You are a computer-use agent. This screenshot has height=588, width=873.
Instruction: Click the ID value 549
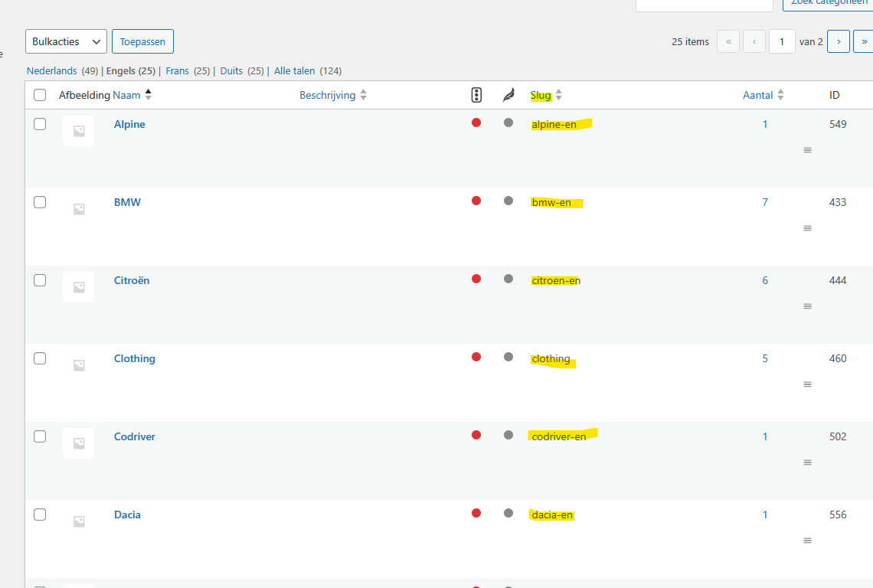pyautogui.click(x=838, y=124)
